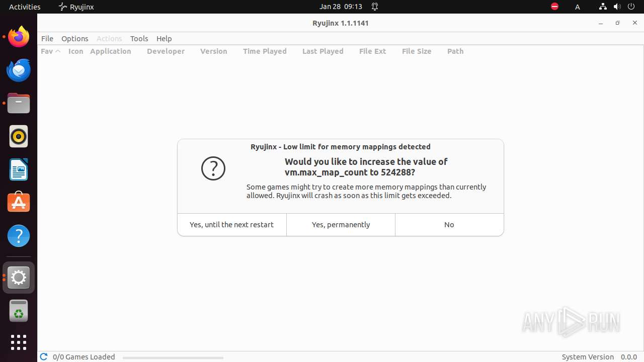644x362 pixels.
Task: Click the question mark dialog icon
Action: pyautogui.click(x=213, y=168)
